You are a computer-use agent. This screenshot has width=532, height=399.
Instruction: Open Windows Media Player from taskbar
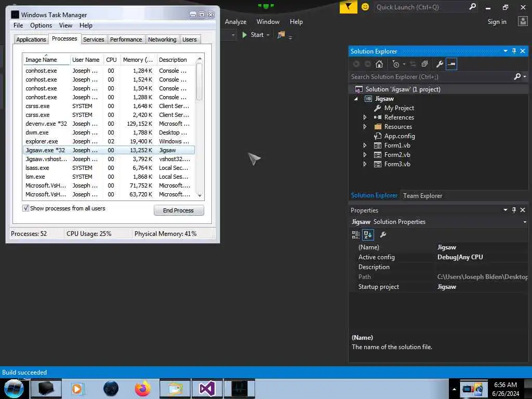point(77,389)
